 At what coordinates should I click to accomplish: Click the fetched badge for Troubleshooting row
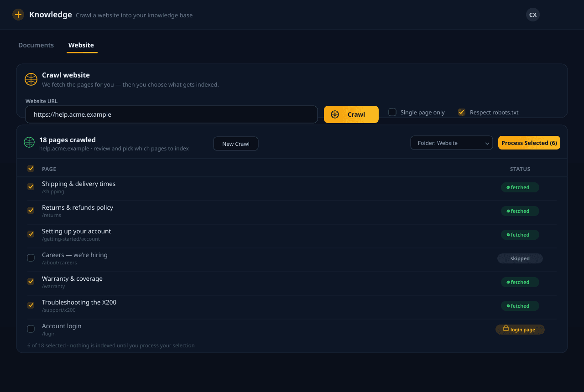coord(520,306)
